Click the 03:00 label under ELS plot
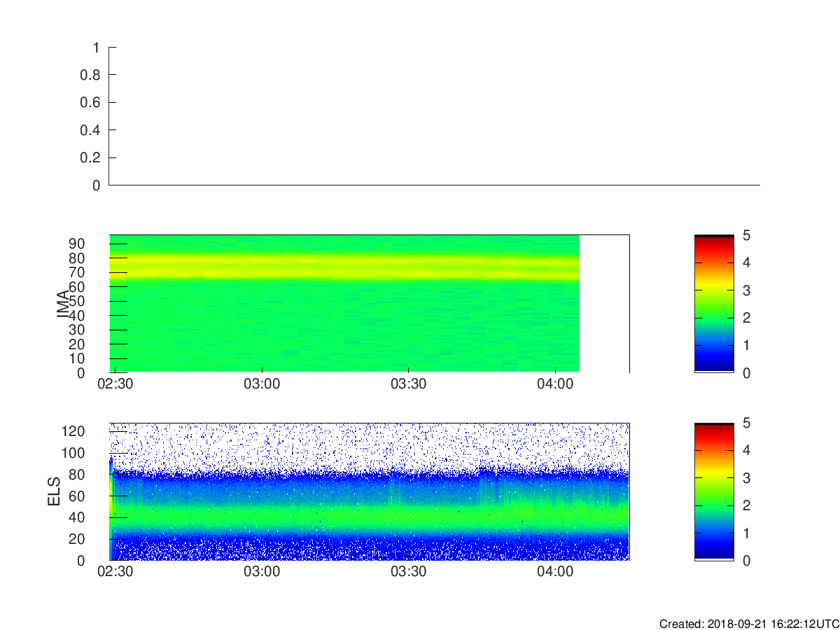 262,572
